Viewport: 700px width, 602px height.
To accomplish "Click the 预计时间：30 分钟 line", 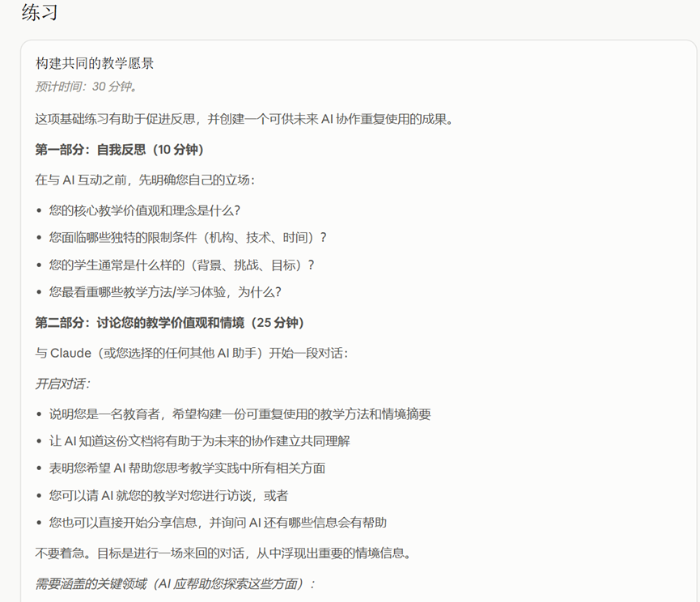I will click(86, 87).
